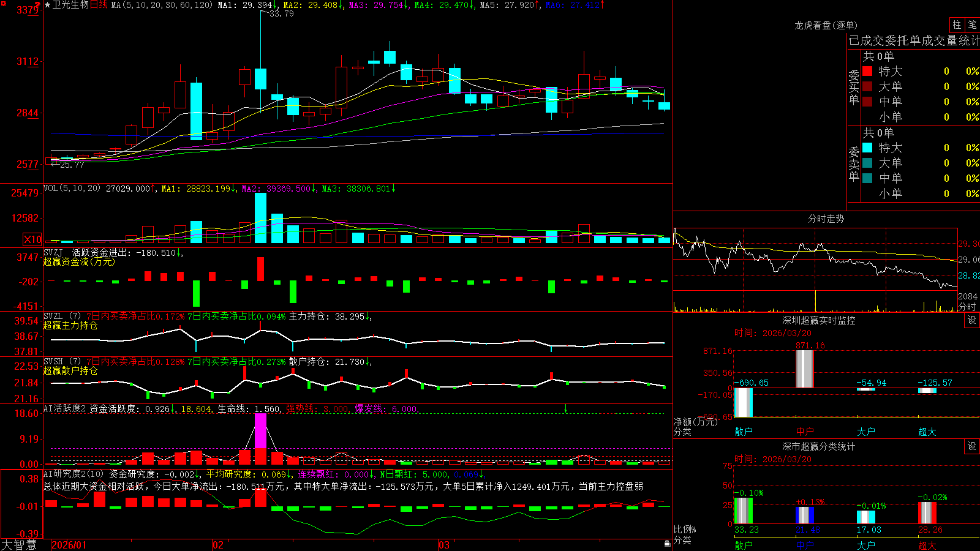This screenshot has height=551, width=980.
Task: Open 设 settings for 深圳超赢实时监控
Action: [x=972, y=320]
